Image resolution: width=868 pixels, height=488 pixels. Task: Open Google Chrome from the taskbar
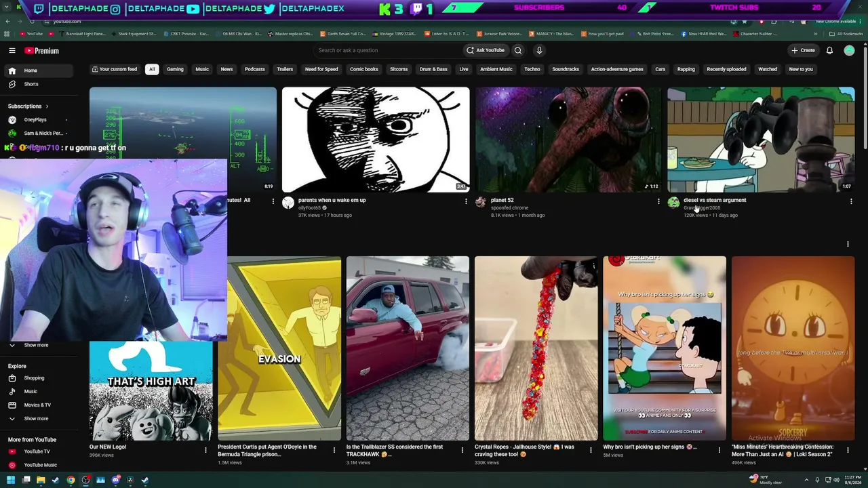coord(71,480)
